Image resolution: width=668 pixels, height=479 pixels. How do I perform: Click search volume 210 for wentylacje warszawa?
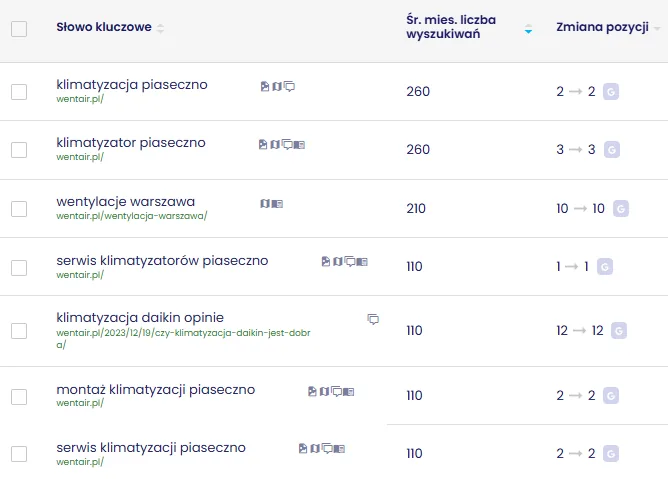416,208
